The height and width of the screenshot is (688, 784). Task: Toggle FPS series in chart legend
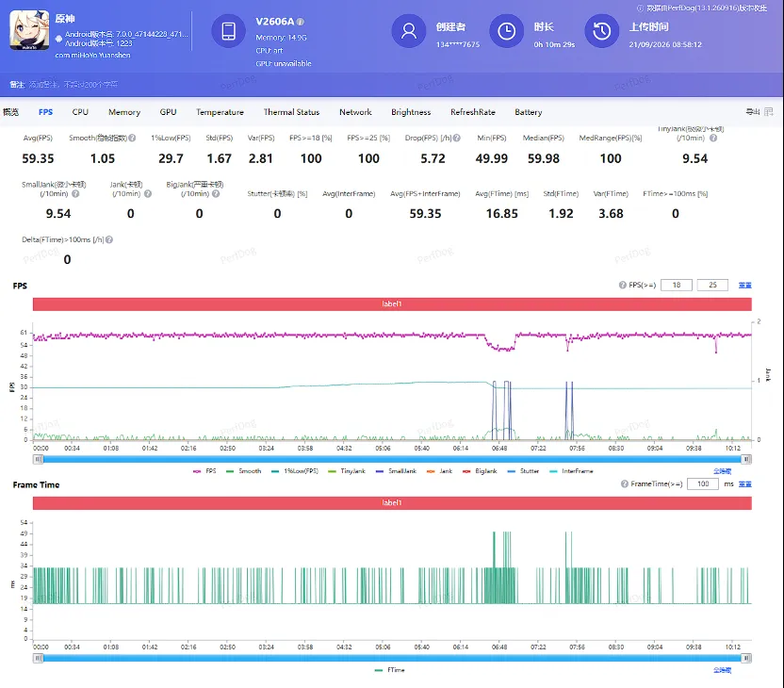click(204, 471)
